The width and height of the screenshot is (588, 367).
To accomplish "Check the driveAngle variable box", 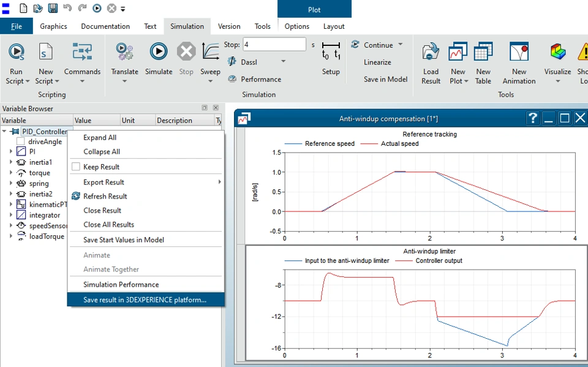I will click(21, 142).
